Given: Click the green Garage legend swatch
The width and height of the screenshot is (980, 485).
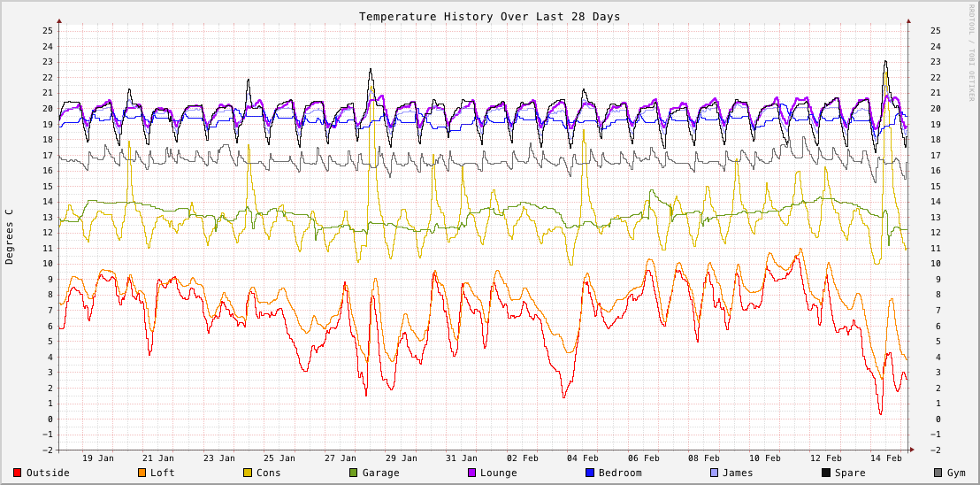Looking at the screenshot, I should click(x=354, y=473).
